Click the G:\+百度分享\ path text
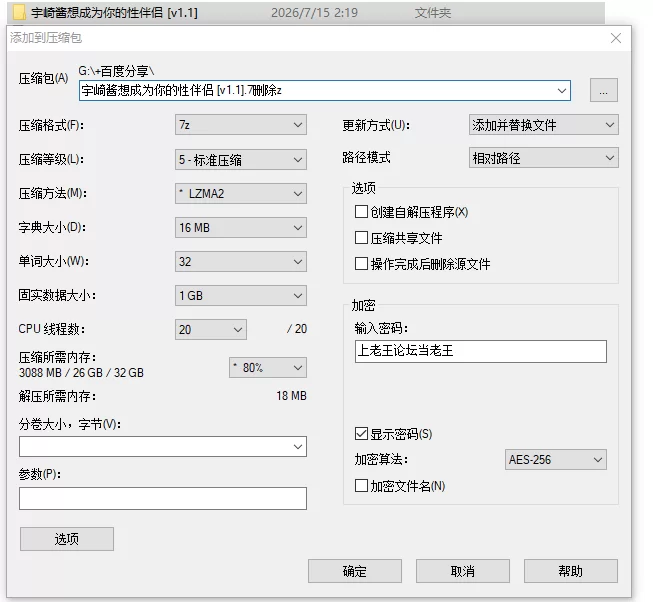Viewport: 653px width, 602px height. (116, 71)
